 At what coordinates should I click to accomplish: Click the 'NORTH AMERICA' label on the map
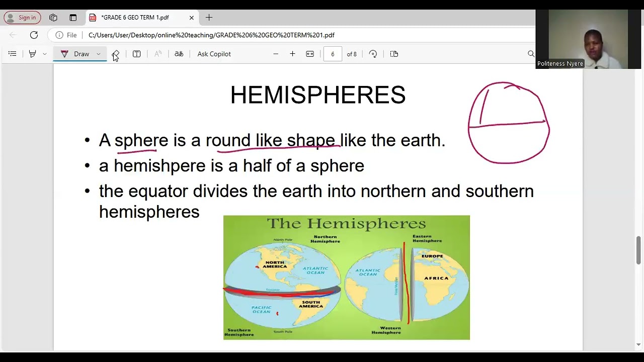[x=275, y=264]
